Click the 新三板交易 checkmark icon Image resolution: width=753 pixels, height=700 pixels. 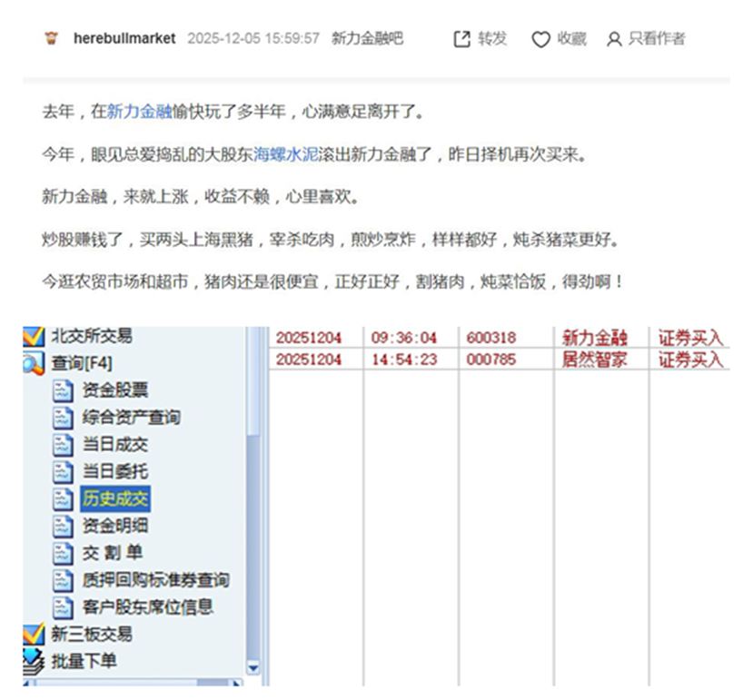pos(34,635)
